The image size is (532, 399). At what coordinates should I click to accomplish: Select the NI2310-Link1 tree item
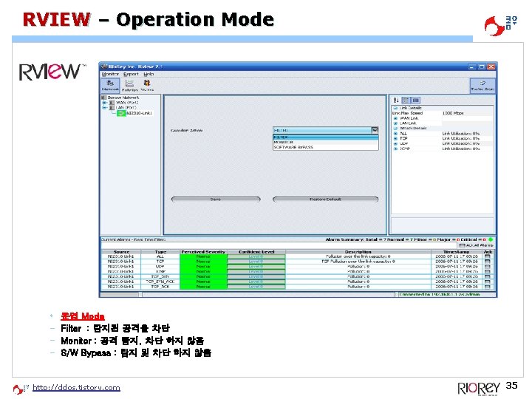tap(139, 113)
